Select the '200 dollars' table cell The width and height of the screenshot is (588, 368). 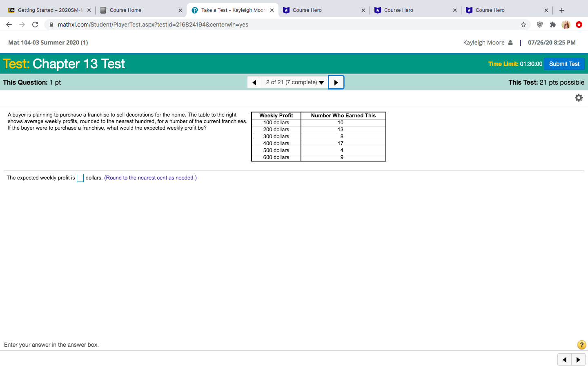pos(276,130)
